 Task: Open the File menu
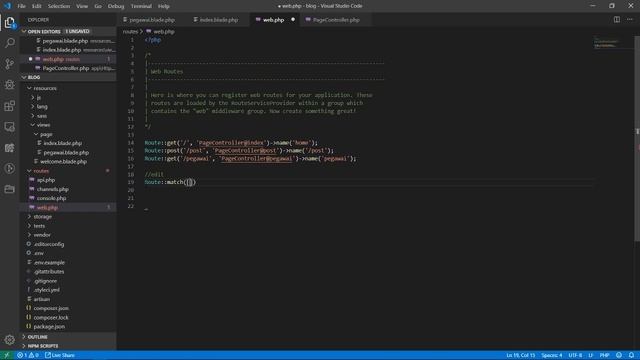(x=21, y=6)
